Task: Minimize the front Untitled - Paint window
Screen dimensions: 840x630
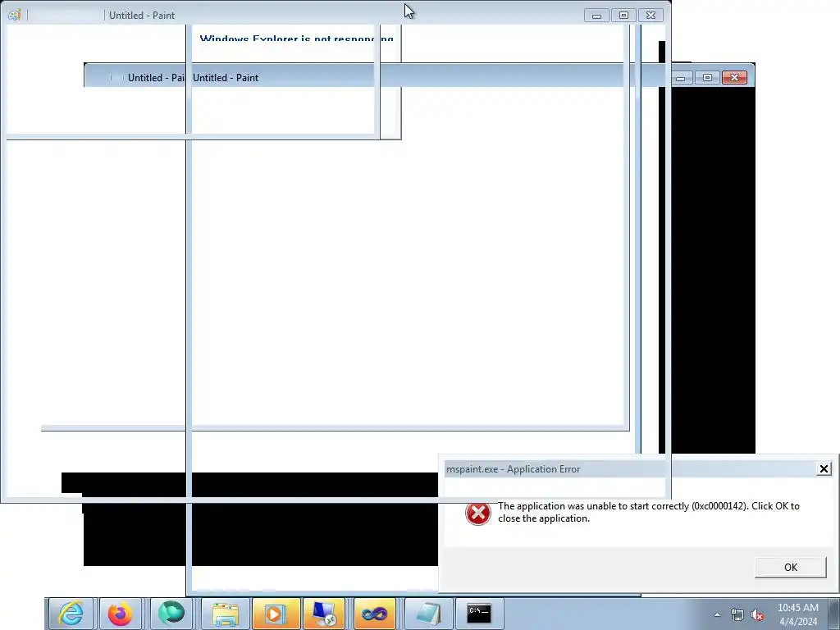Action: click(x=596, y=16)
